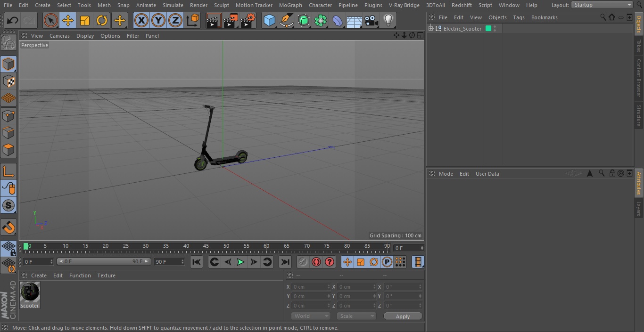
Task: Open the World coordinate dropdown
Action: 311,316
